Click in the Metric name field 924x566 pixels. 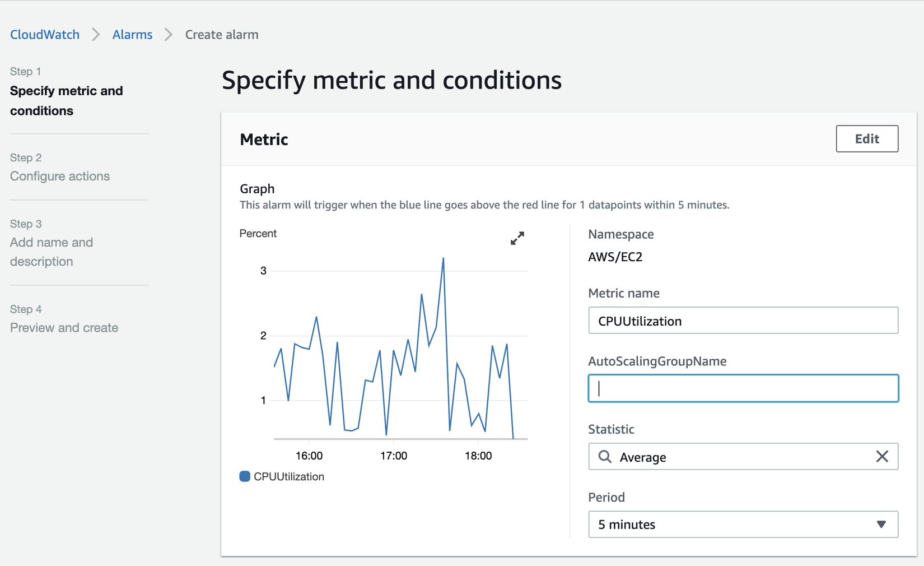click(x=743, y=321)
